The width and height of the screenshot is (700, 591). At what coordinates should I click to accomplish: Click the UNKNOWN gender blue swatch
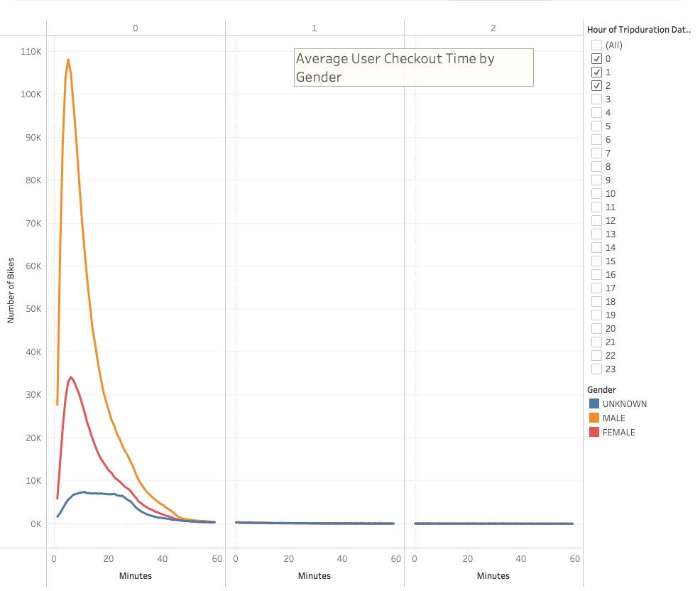594,404
